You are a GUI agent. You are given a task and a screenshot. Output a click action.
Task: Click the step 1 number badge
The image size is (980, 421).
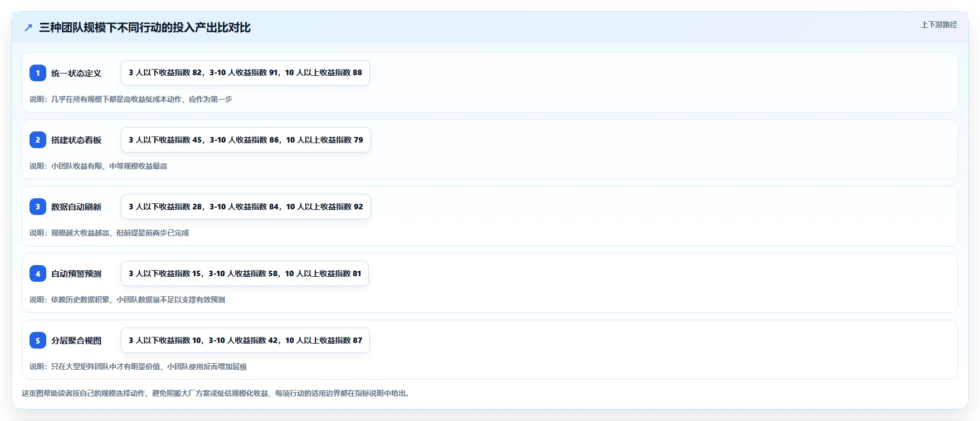click(x=38, y=73)
